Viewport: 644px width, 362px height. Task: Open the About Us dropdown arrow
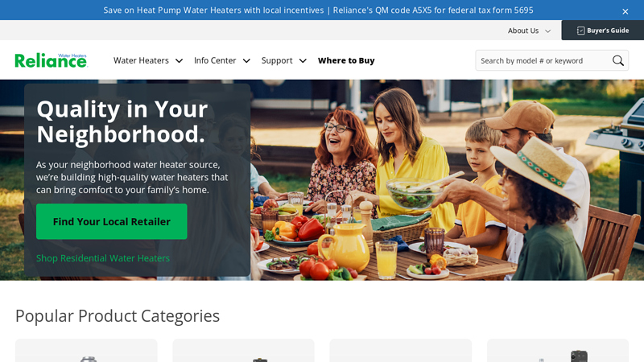547,31
